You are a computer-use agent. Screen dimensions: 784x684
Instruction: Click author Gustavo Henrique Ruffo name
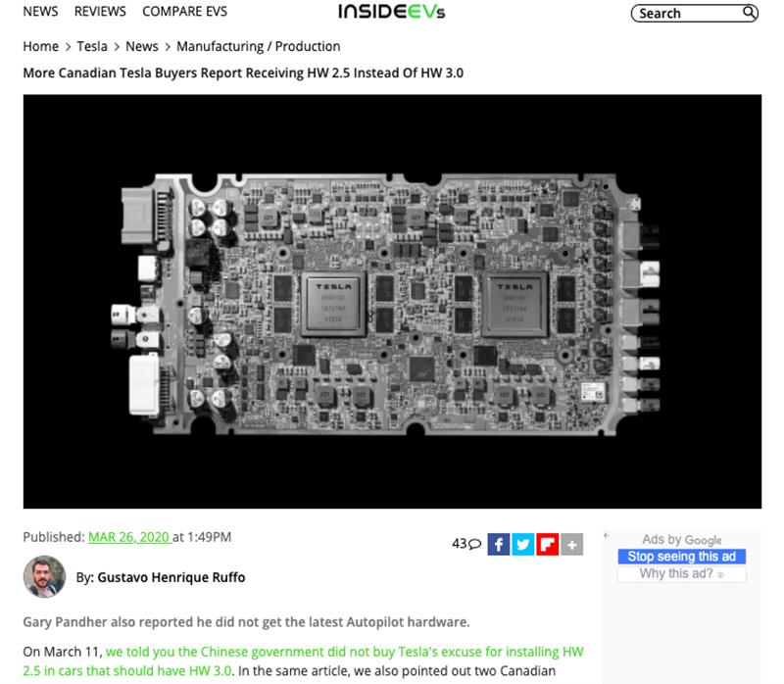pyautogui.click(x=171, y=577)
